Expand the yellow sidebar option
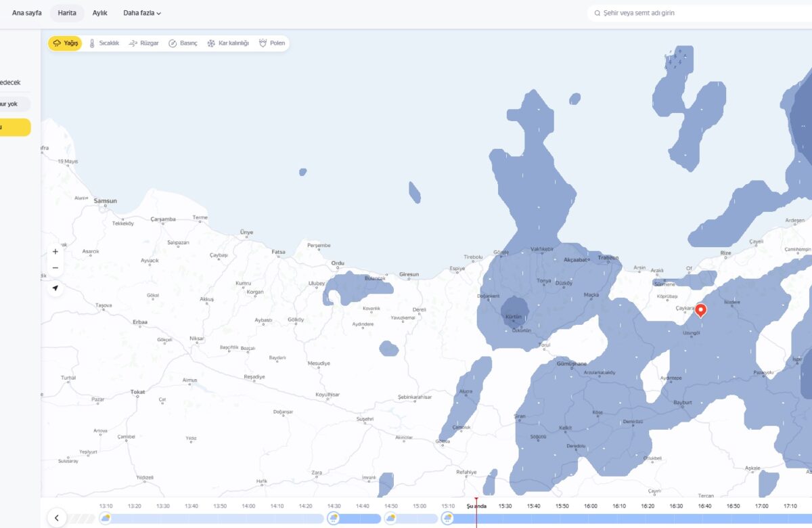The width and height of the screenshot is (812, 528). 15,127
